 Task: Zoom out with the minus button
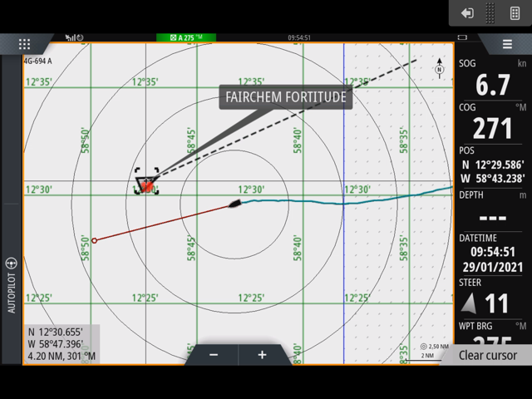[214, 355]
